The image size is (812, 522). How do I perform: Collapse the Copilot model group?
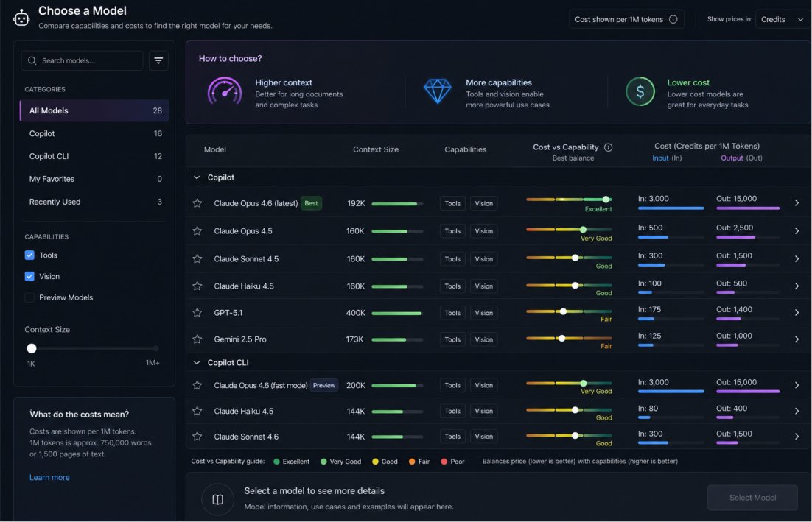point(197,177)
